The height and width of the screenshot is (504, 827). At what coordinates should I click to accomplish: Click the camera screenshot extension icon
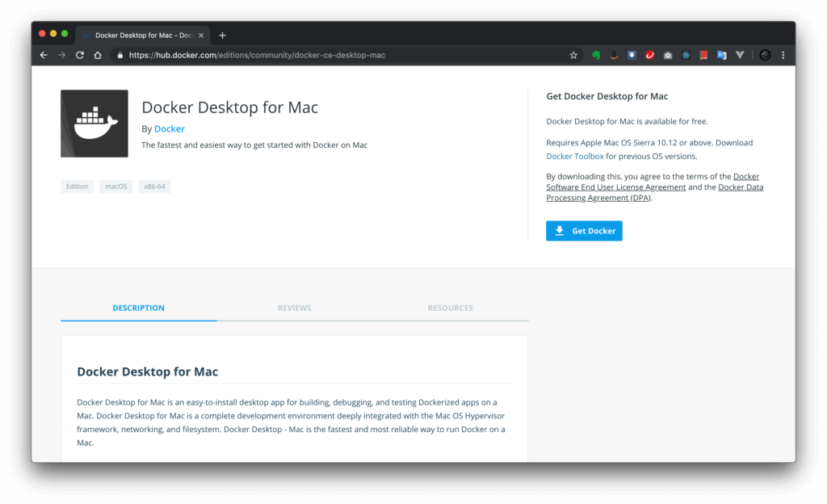[668, 55]
